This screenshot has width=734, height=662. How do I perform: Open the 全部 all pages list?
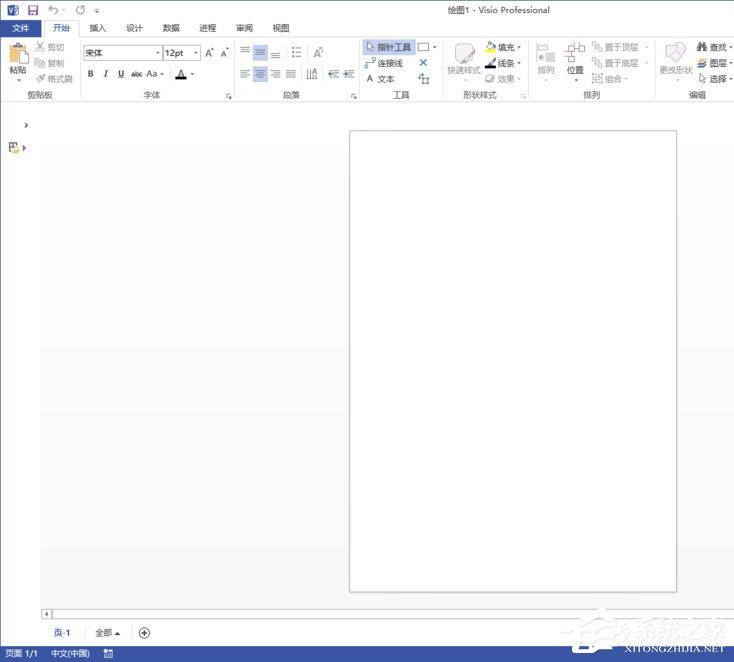click(x=107, y=633)
